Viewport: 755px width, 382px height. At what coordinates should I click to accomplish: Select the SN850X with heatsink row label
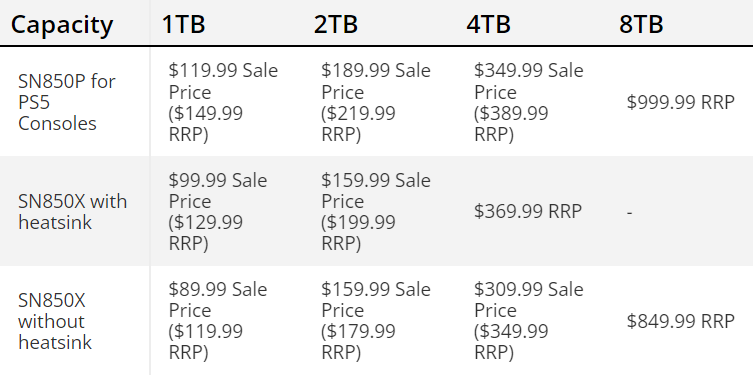[72, 211]
